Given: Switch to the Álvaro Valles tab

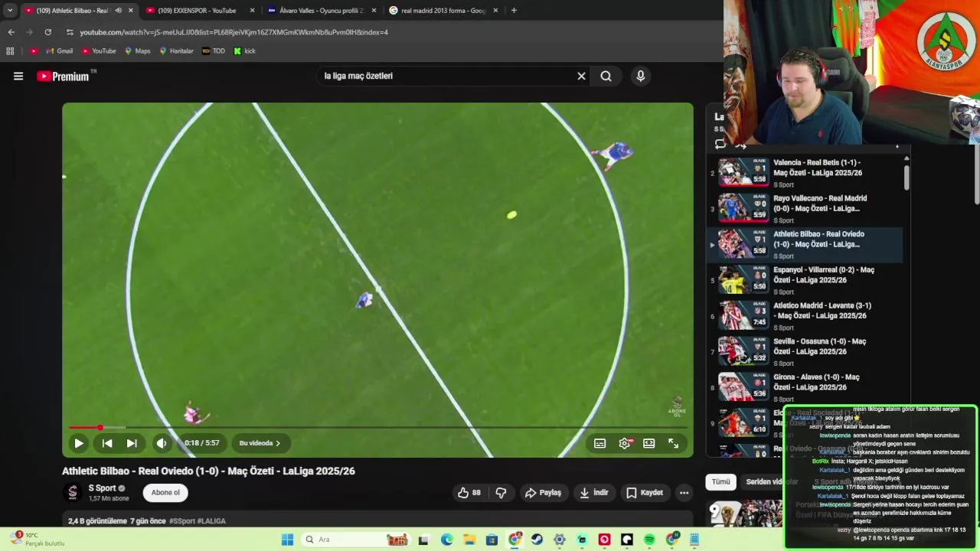Looking at the screenshot, I should coord(322,11).
